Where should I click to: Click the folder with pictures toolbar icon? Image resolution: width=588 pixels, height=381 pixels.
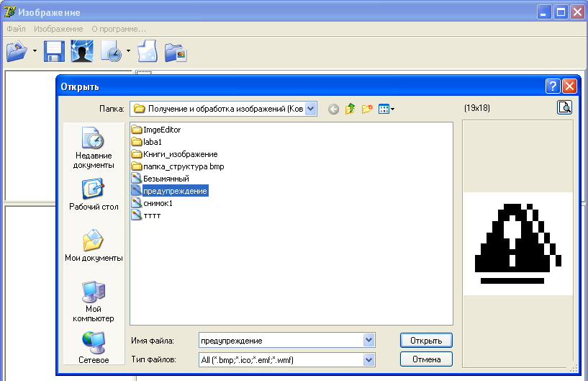tap(176, 53)
